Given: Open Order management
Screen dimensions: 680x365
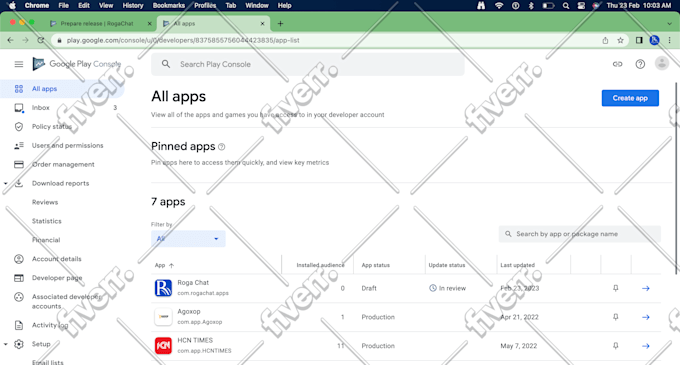Looking at the screenshot, I should (63, 164).
